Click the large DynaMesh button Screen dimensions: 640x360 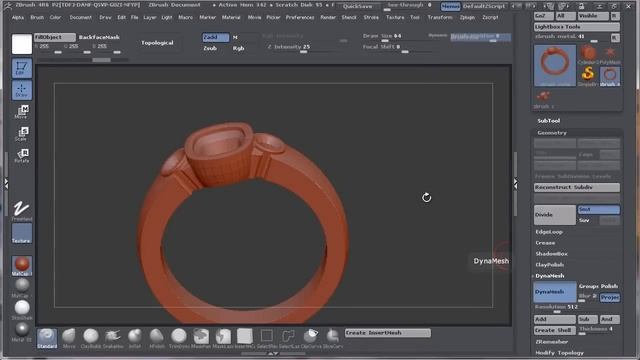click(x=555, y=292)
